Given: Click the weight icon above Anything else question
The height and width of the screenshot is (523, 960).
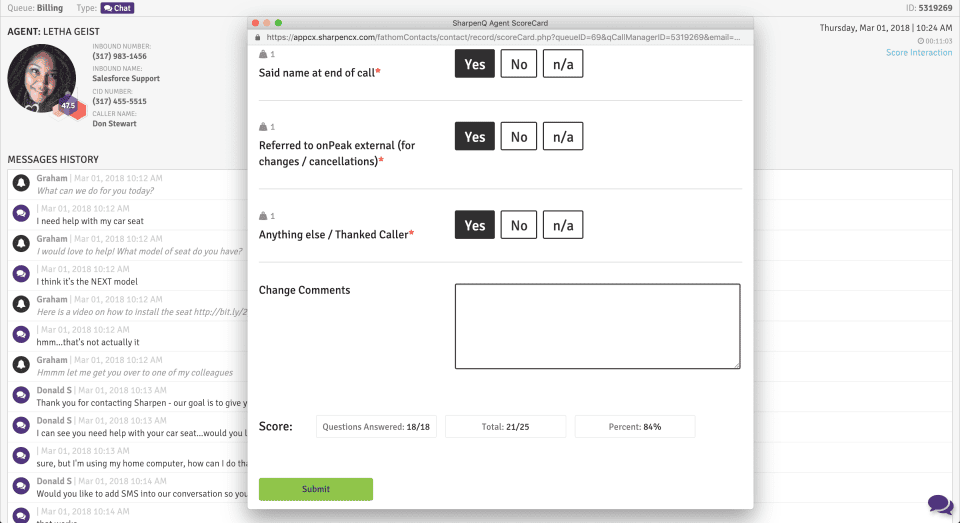Looking at the screenshot, I should click(263, 216).
